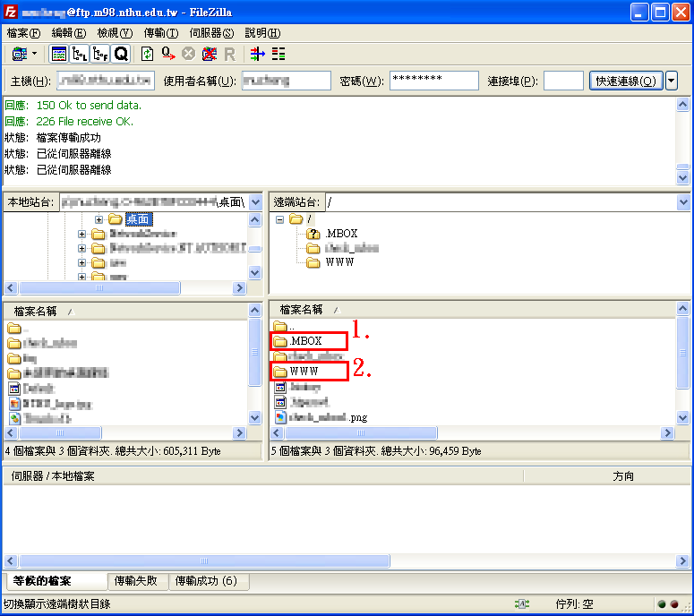This screenshot has height=616, width=694.
Task: Click the process queue icon
Action: [167, 54]
